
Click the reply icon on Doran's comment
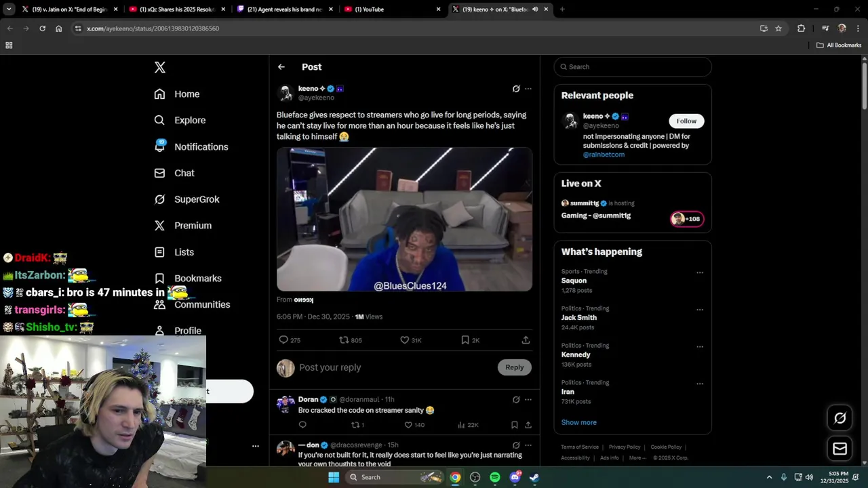(302, 425)
